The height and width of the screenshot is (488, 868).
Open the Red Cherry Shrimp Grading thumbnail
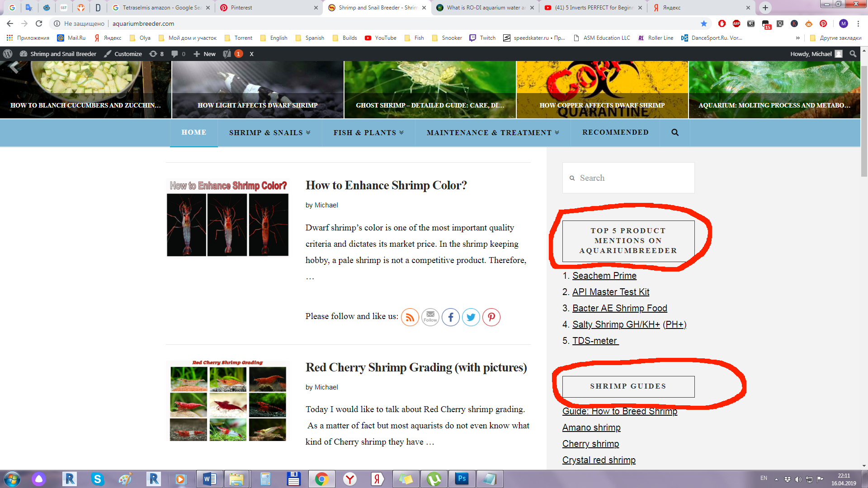pyautogui.click(x=228, y=401)
